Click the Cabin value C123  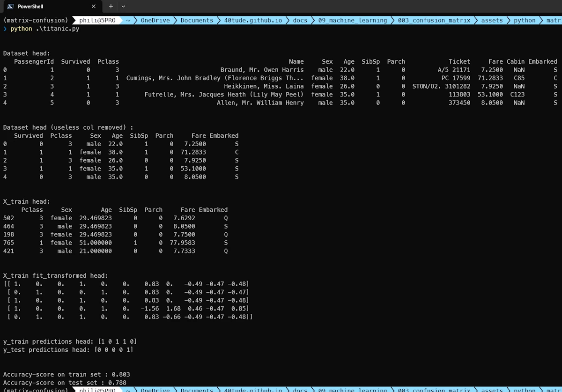pos(517,95)
